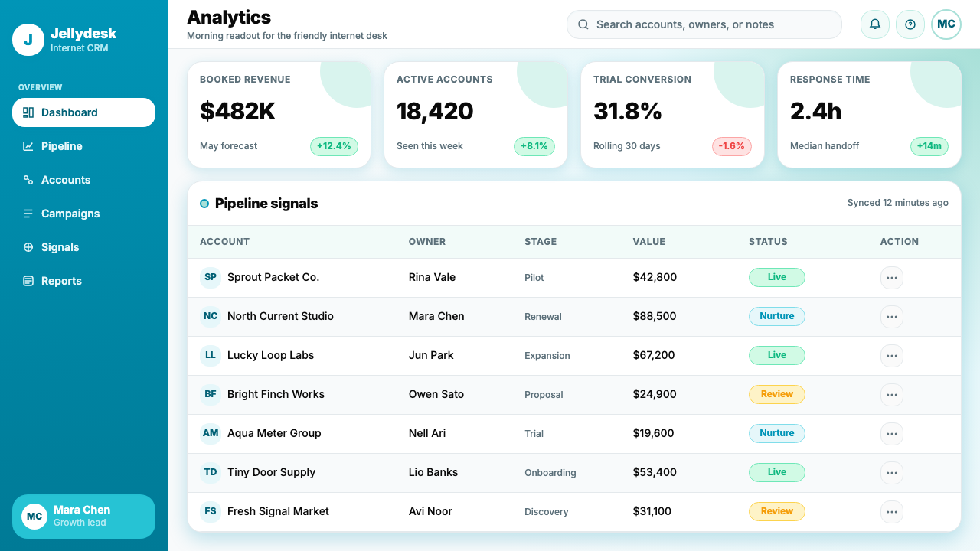Image resolution: width=980 pixels, height=551 pixels.
Task: Click the Signals globe icon in sidebar
Action: (28, 247)
